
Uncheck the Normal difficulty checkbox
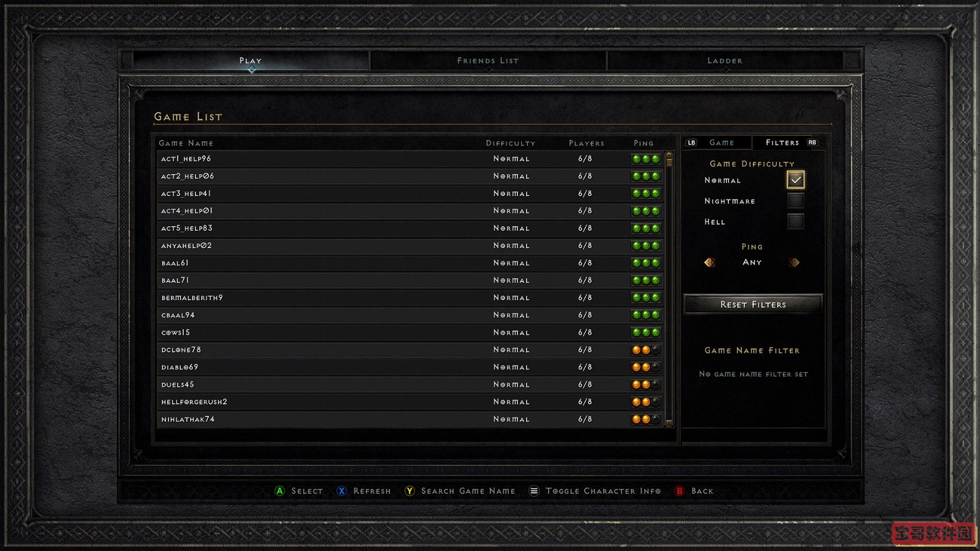click(x=796, y=180)
